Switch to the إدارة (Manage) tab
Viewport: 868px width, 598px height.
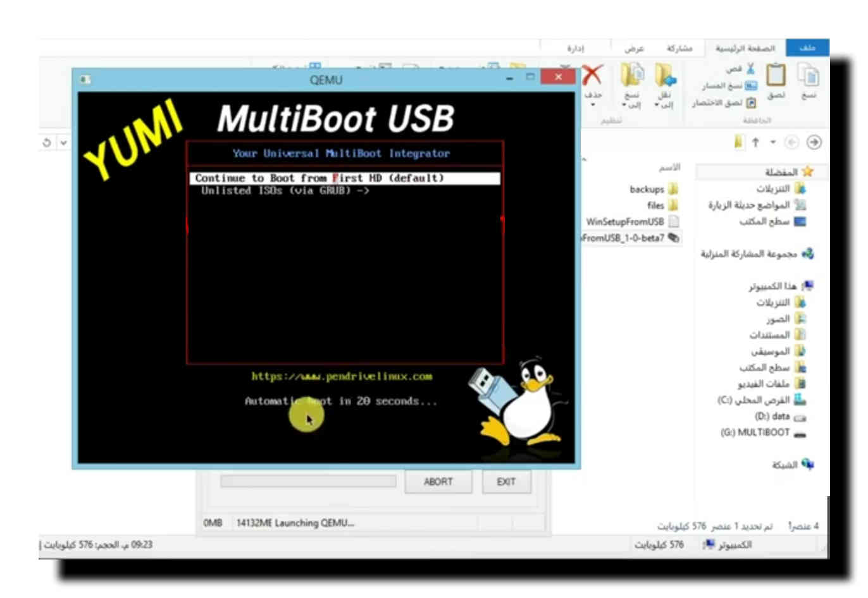click(x=575, y=49)
